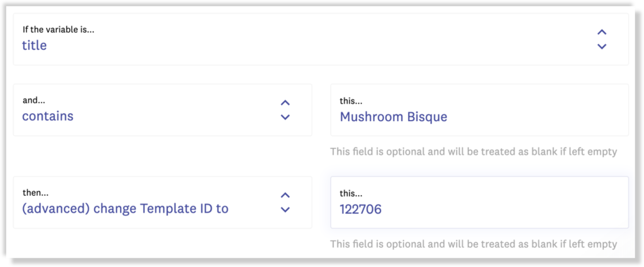This screenshot has height=267, width=644.
Task: Click the optional-field hint below Mushroom Bisque
Action: coord(473,152)
